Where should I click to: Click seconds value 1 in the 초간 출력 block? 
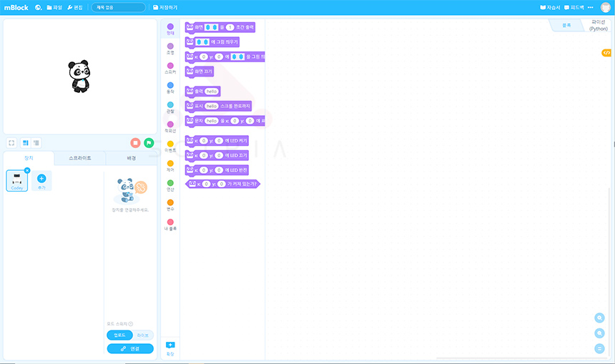point(230,27)
